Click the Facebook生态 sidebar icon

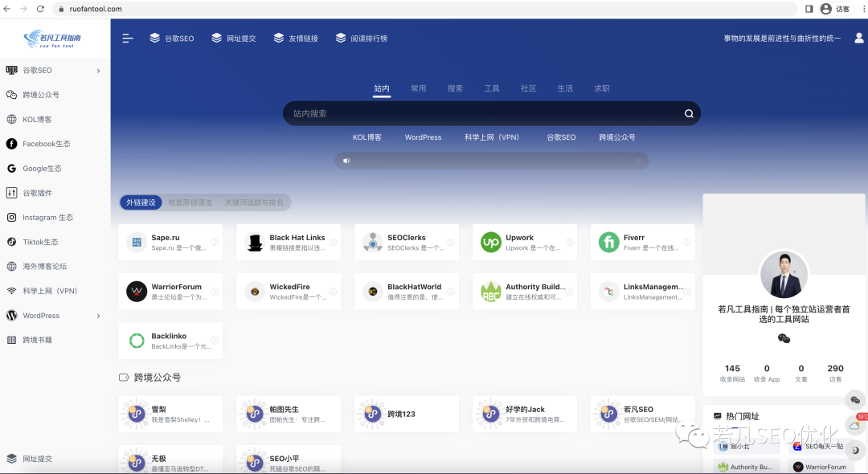[11, 144]
